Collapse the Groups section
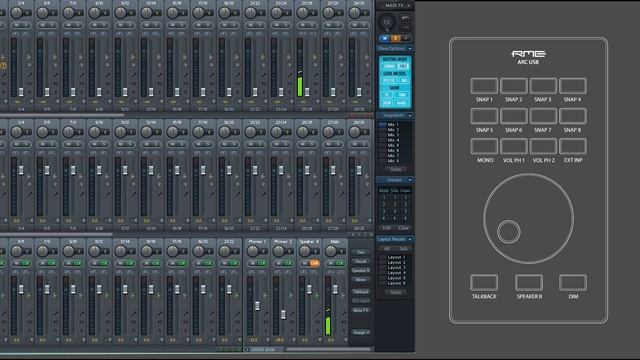640x360 pixels. point(410,180)
